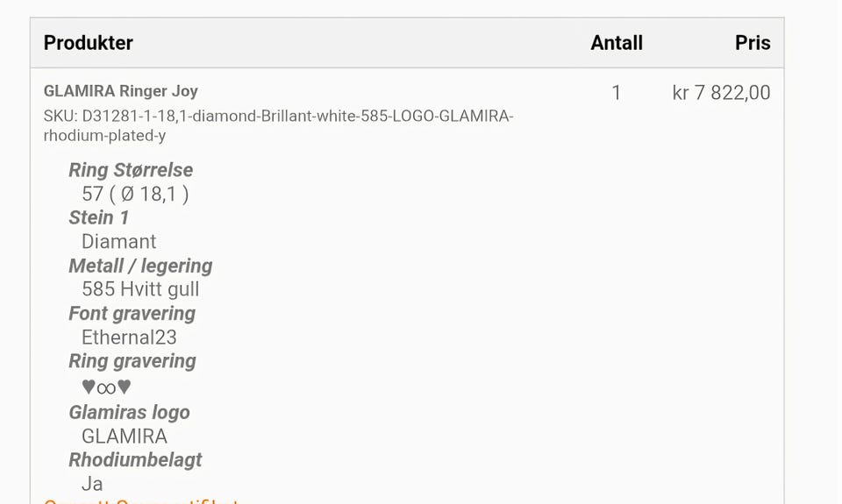Click the Font gravering label
The width and height of the screenshot is (842, 504).
coord(132,314)
